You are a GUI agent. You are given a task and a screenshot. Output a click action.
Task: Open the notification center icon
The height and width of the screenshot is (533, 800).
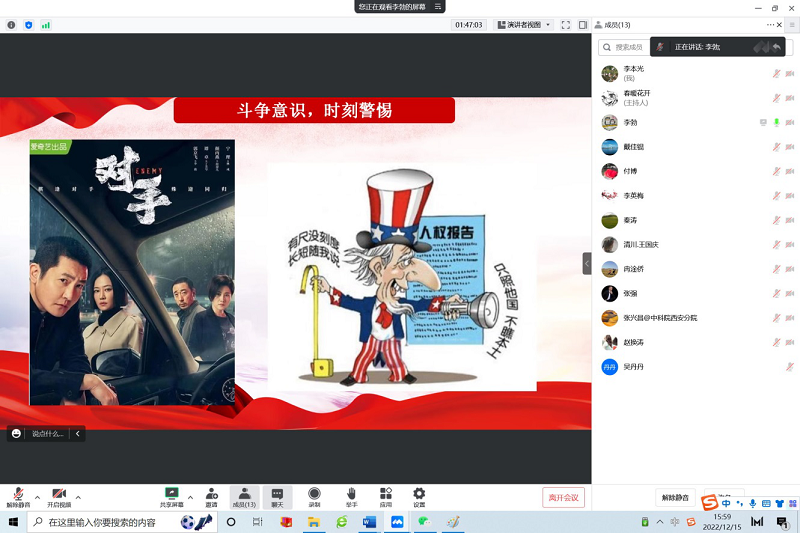[781, 522]
